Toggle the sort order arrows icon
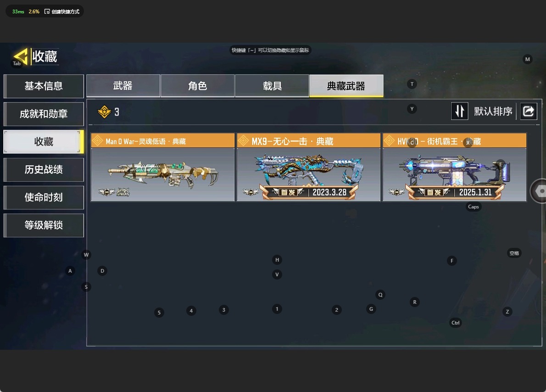This screenshot has height=392, width=546. click(x=459, y=111)
